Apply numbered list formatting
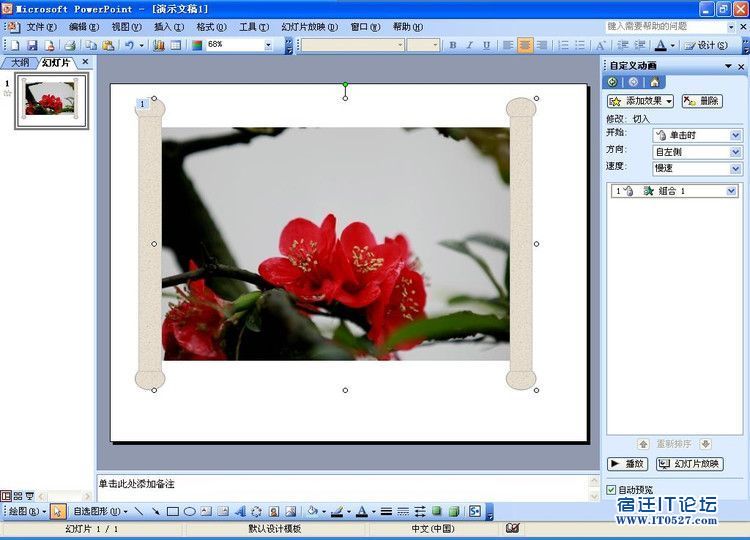750x540 pixels. pyautogui.click(x=563, y=45)
